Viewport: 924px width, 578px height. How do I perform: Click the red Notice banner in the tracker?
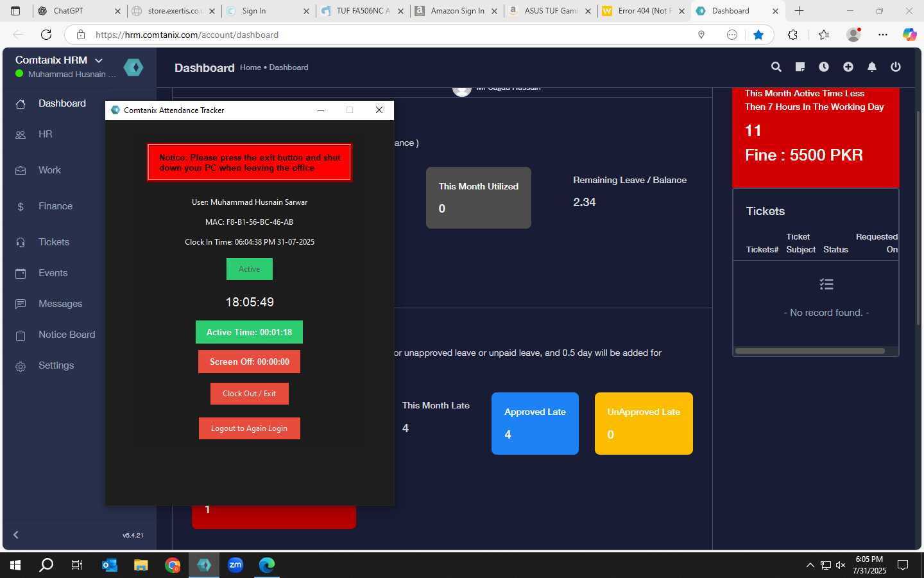(249, 162)
